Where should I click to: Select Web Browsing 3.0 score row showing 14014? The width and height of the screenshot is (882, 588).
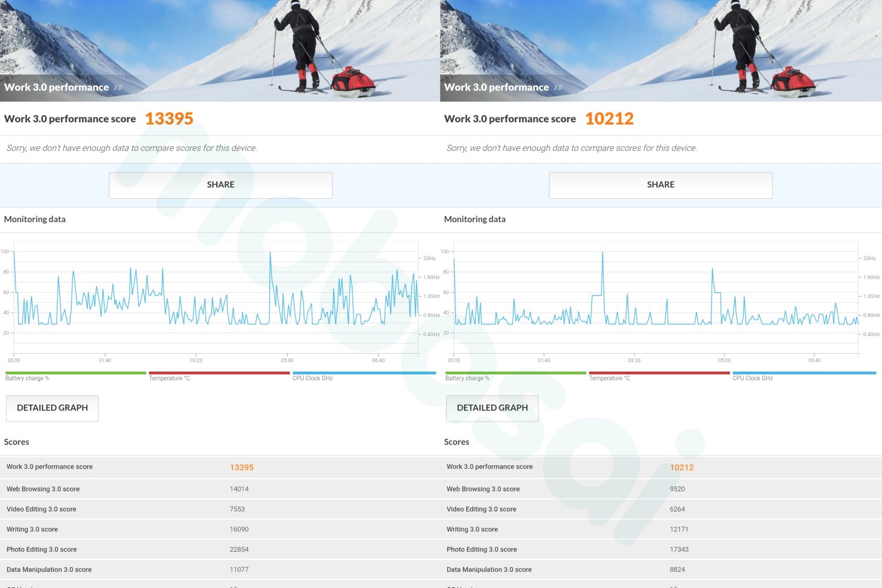pos(218,489)
